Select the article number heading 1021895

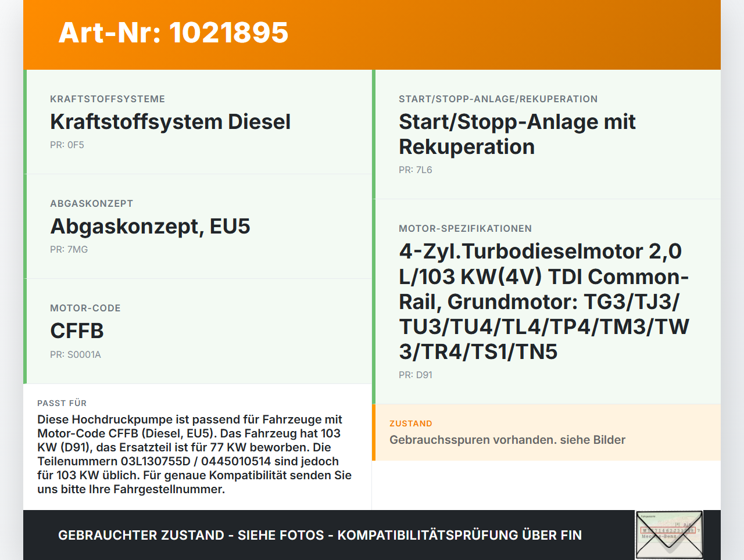(173, 33)
